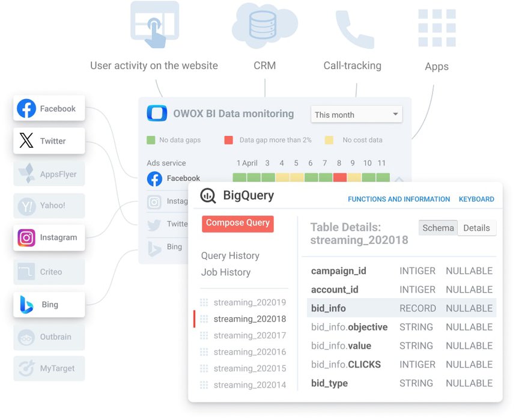This screenshot has height=420, width=516.
Task: Click the yellow April 9 Facebook cell
Action: 354,178
